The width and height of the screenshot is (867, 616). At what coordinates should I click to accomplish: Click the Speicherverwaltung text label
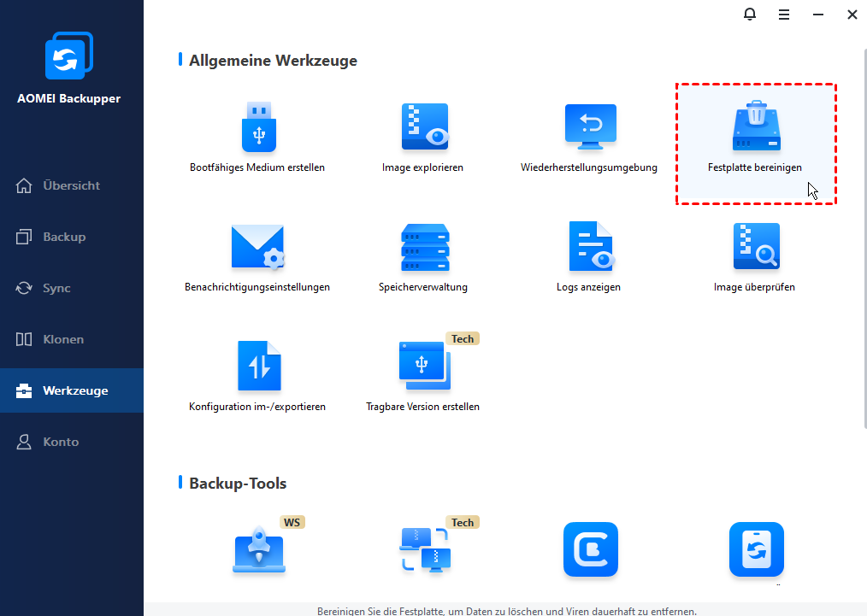(x=423, y=287)
